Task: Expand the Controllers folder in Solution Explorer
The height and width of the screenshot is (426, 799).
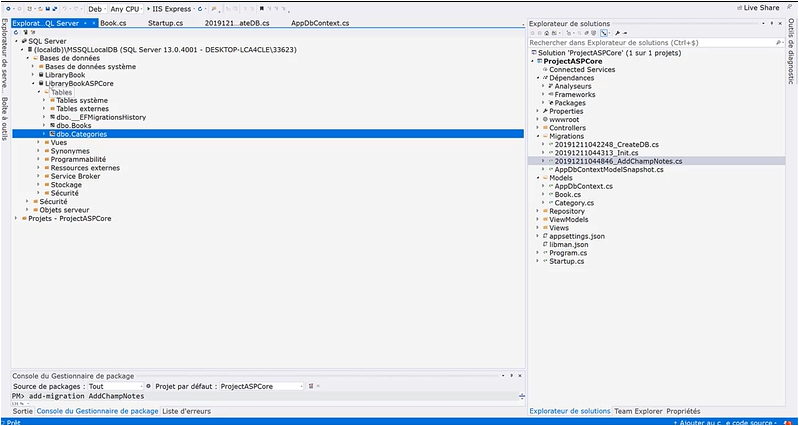Action: 538,127
